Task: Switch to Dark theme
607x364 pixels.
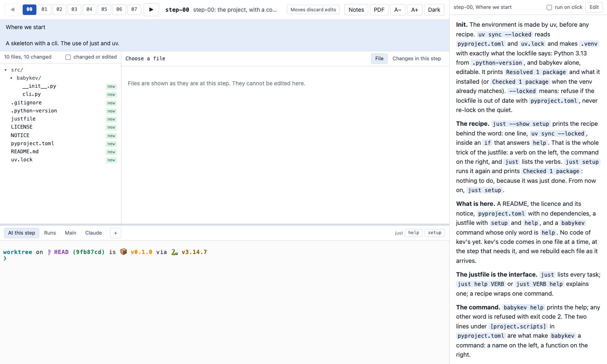Action: click(x=434, y=10)
